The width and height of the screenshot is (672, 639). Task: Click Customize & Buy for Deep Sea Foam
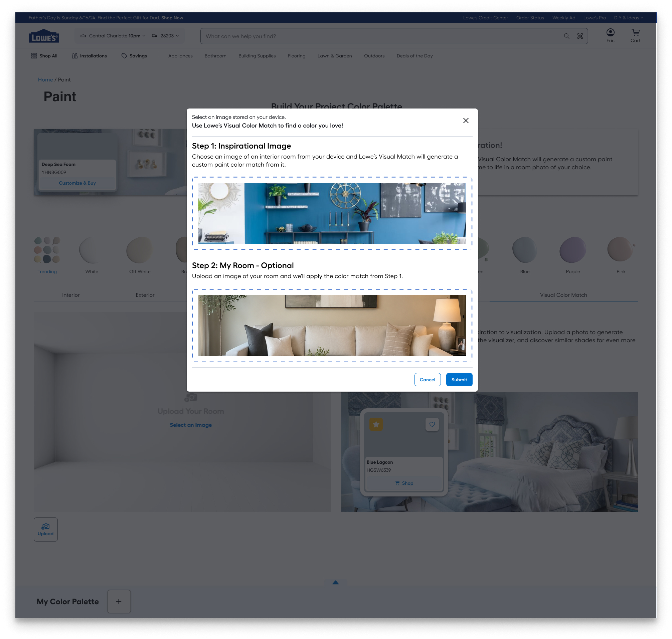[77, 183]
